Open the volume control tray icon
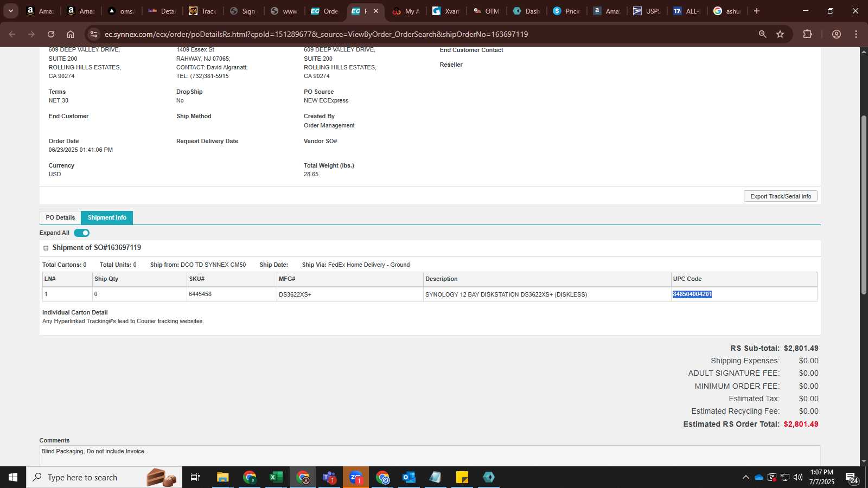 click(798, 477)
